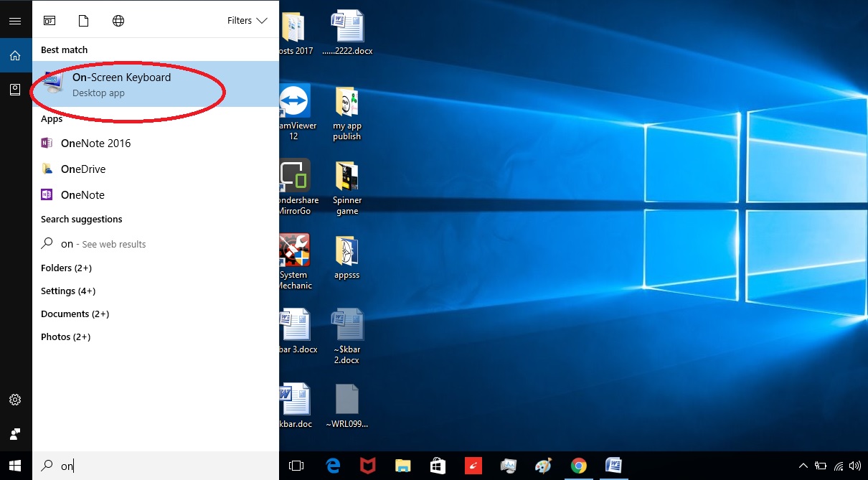The width and height of the screenshot is (868, 480).
Task: Open the volume control in the system tray
Action: tap(855, 466)
